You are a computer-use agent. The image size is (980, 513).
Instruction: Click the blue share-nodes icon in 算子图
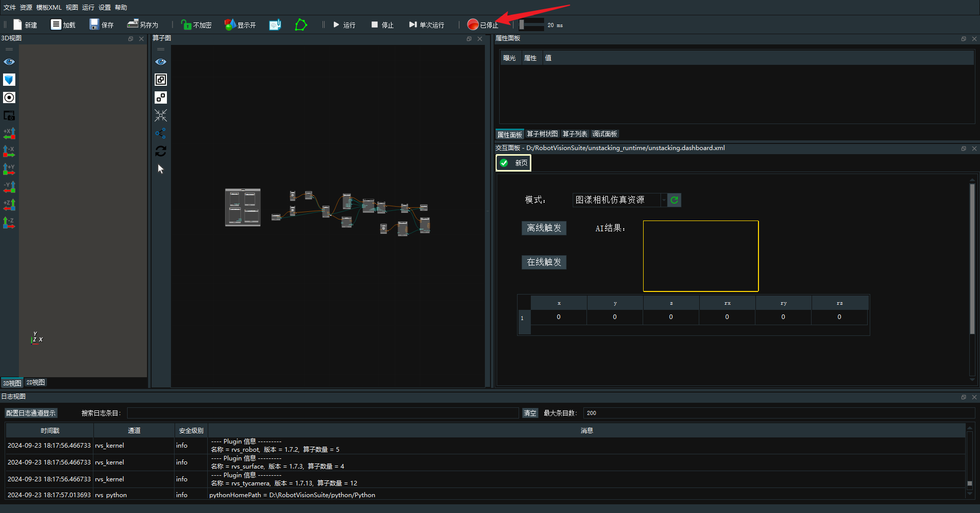coord(161,133)
